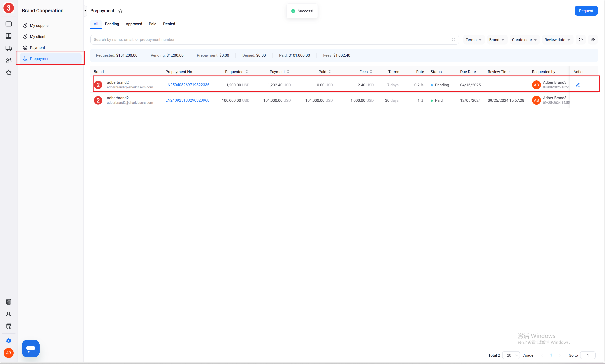
Task: Collapse the Brand Cooperation side panel arrow
Action: [x=85, y=10]
